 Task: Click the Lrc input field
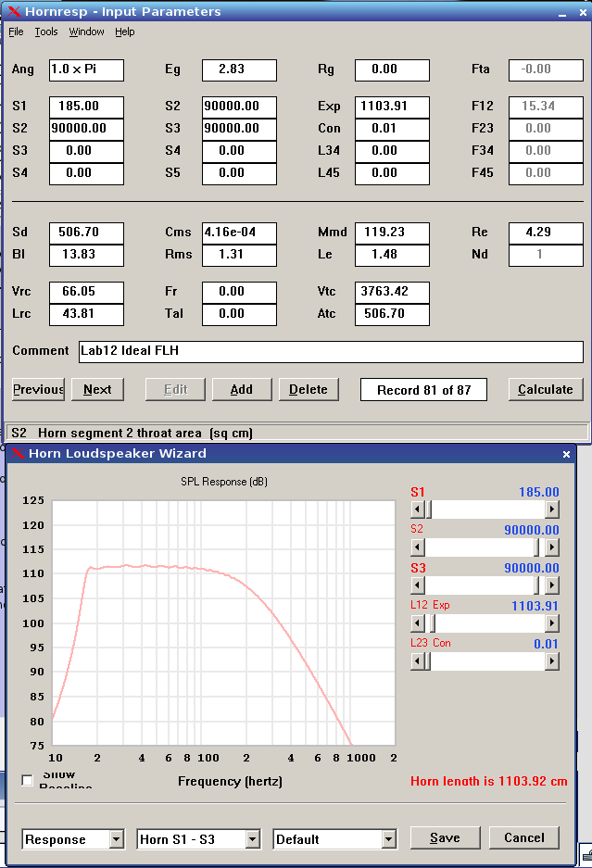[86, 314]
